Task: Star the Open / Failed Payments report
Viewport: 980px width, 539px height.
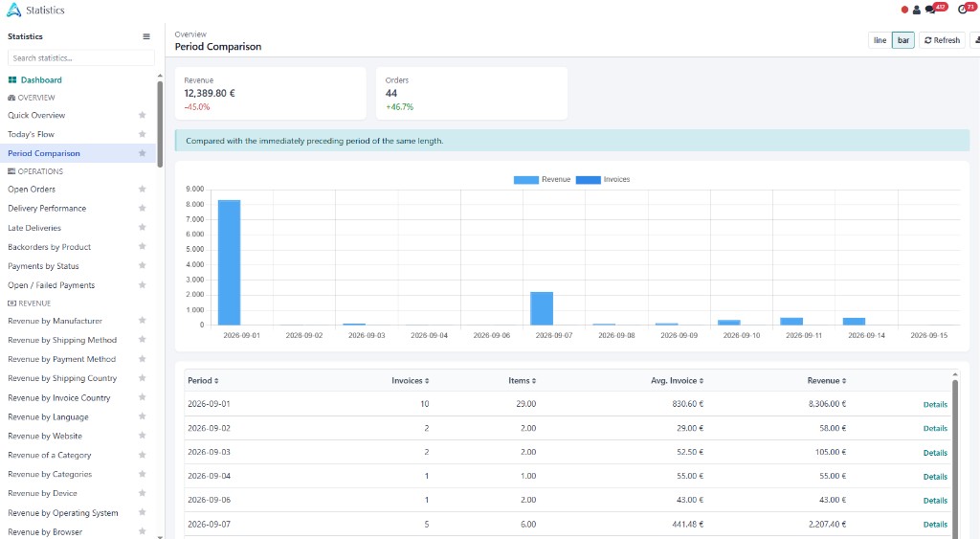Action: tap(142, 285)
